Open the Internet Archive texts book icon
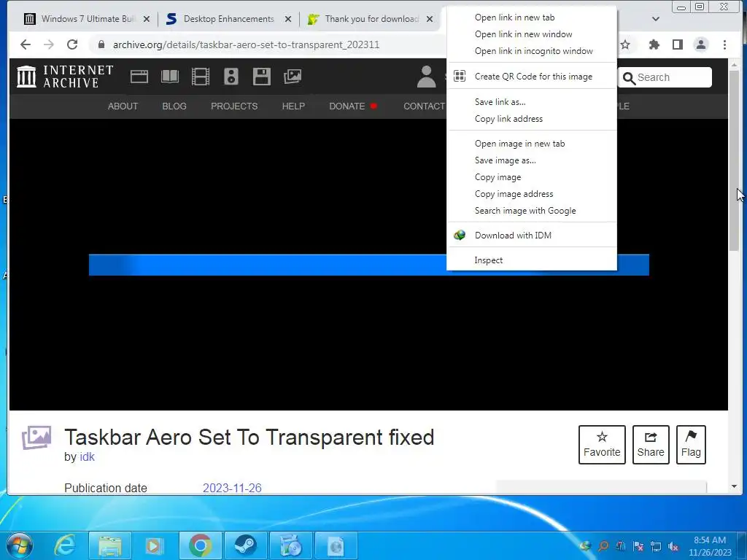 click(x=169, y=77)
